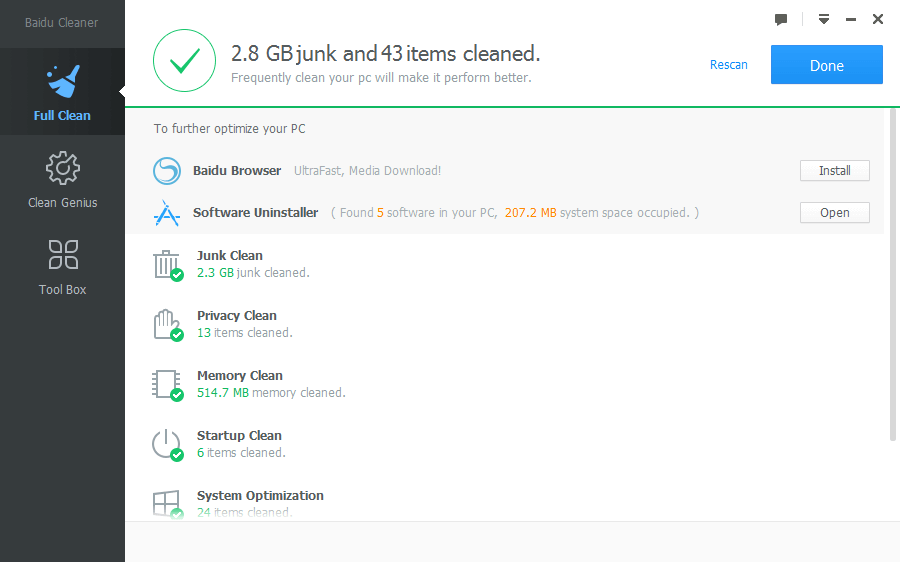This screenshot has width=900, height=562.
Task: Open the Clean Genius tab
Action: [62, 179]
